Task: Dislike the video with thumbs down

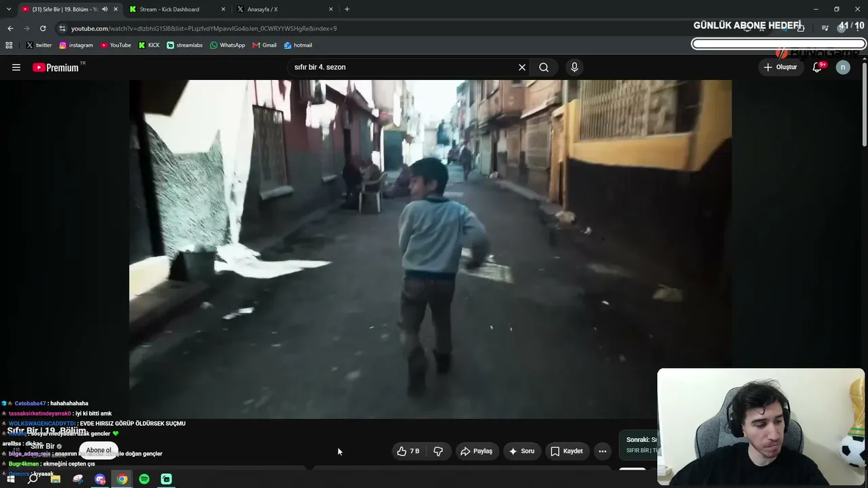Action: point(438,451)
